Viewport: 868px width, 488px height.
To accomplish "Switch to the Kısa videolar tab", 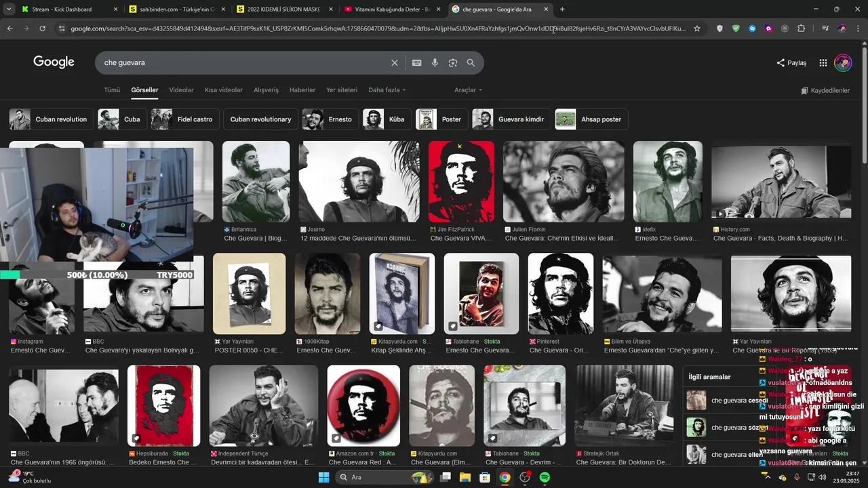I will pos(224,90).
